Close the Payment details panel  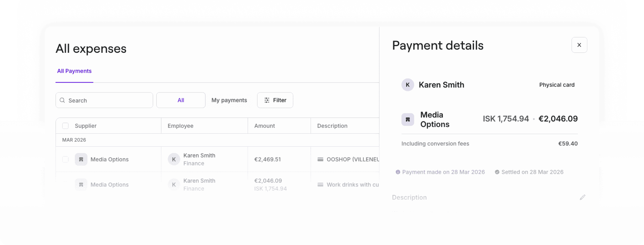click(579, 45)
